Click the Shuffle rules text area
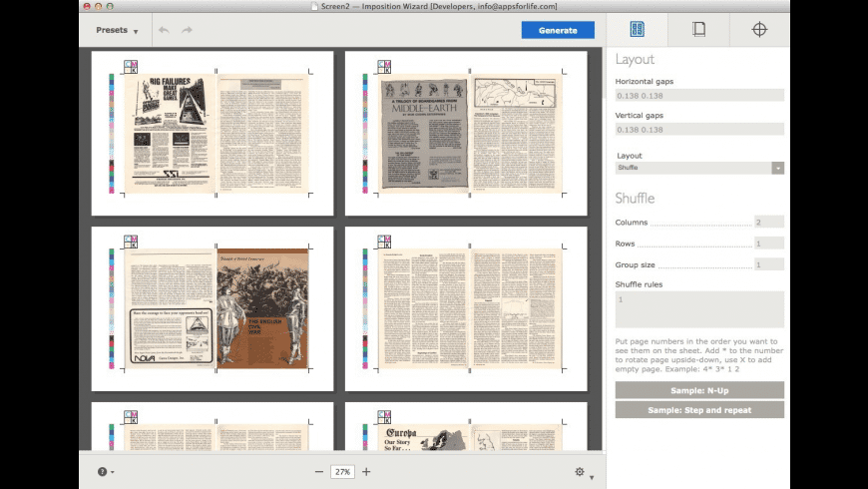Image resolution: width=868 pixels, height=489 pixels. 699,309
